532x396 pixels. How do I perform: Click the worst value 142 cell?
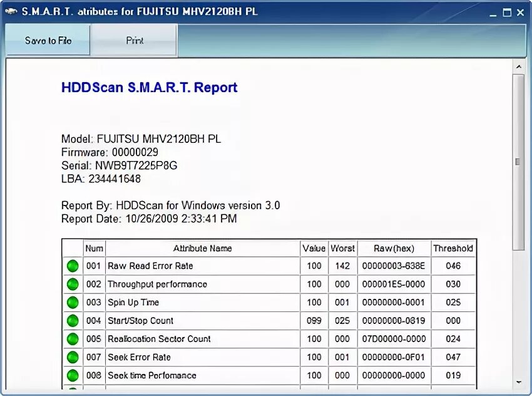point(343,266)
